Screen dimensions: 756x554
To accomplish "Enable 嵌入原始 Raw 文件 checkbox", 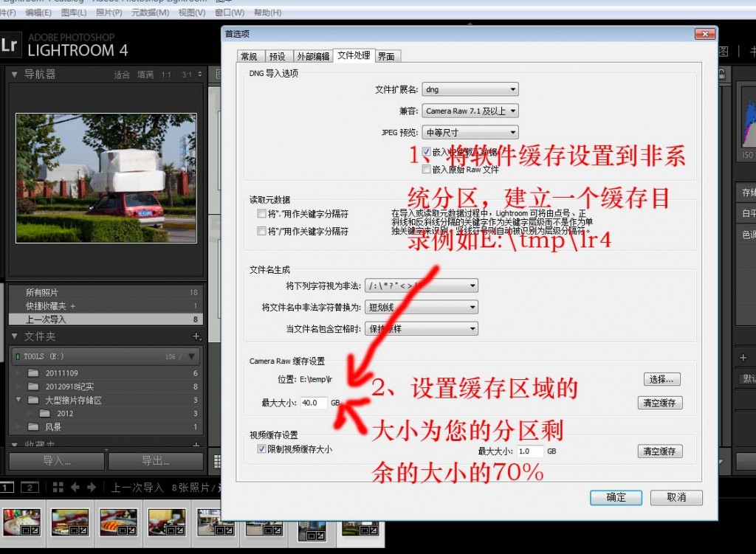I will click(x=426, y=169).
